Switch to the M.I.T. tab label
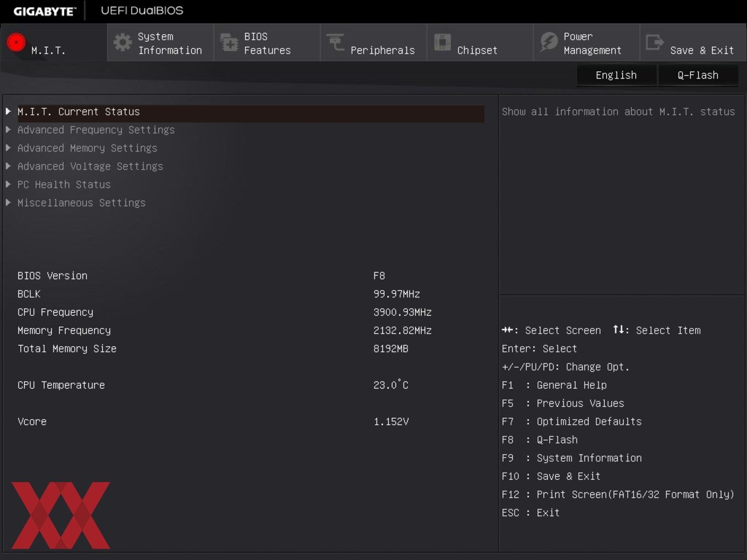 tap(48, 51)
